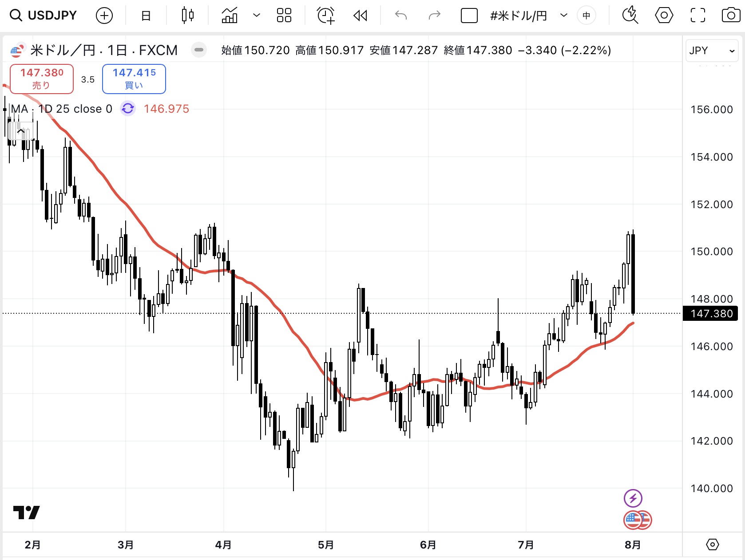Click the 米ドル／円 symbol title in legend
745x560 pixels.
[63, 50]
